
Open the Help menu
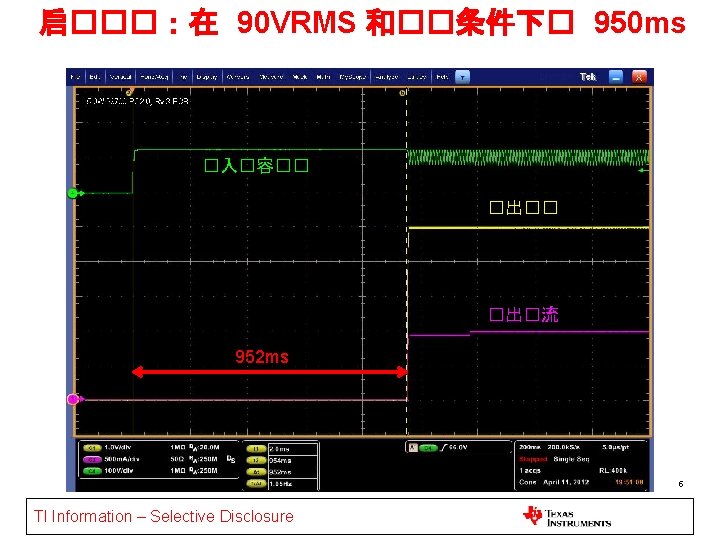click(442, 77)
